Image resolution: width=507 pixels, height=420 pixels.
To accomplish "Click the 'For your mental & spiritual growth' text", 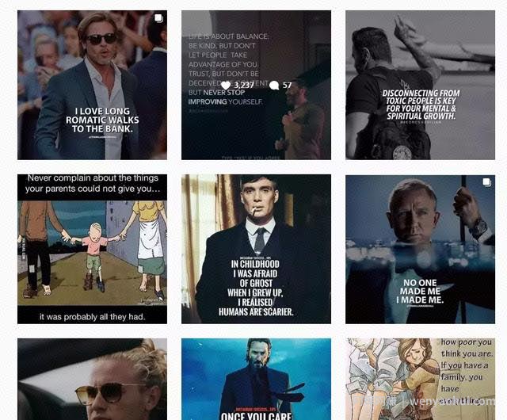I will coord(421,113).
